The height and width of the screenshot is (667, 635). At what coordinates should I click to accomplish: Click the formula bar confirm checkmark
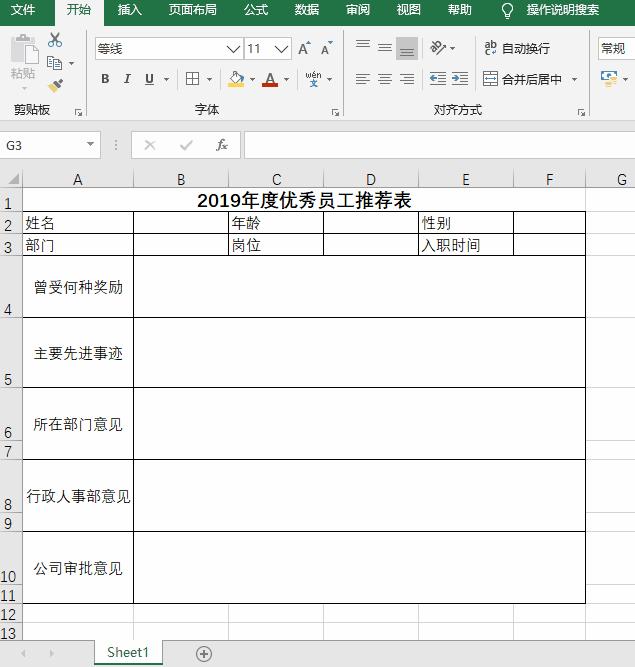point(186,145)
